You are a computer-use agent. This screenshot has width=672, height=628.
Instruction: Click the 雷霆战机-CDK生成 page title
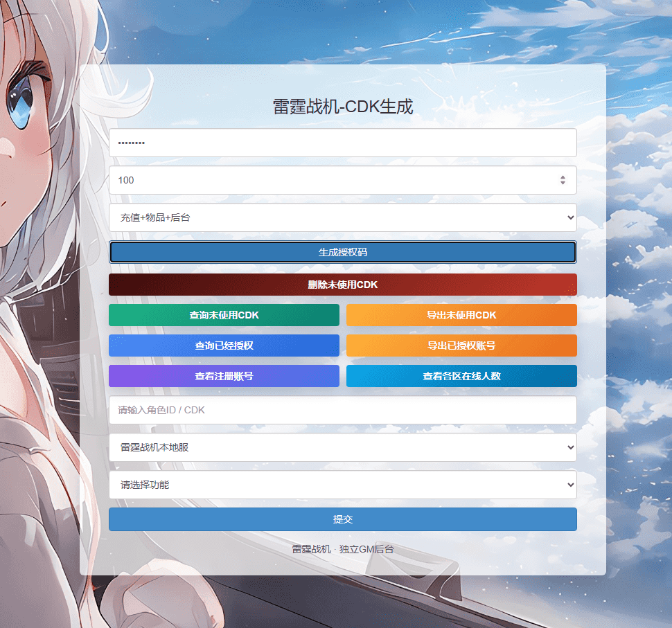(x=343, y=107)
